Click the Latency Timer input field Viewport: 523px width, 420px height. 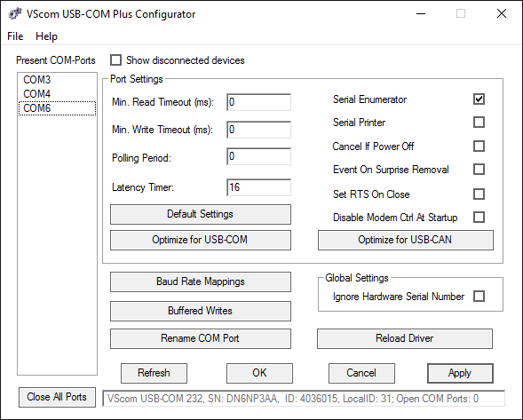[x=258, y=187]
